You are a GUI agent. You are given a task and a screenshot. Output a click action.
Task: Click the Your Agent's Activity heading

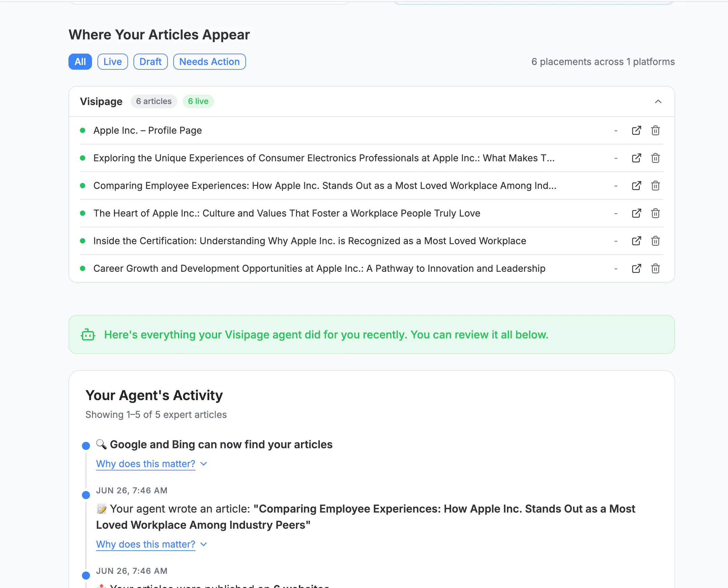coord(154,395)
